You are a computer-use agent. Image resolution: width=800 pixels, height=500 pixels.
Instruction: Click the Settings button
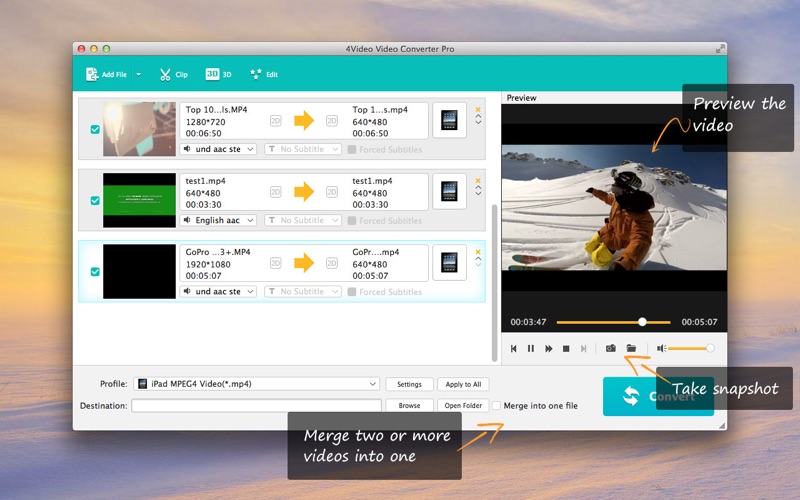(x=409, y=384)
